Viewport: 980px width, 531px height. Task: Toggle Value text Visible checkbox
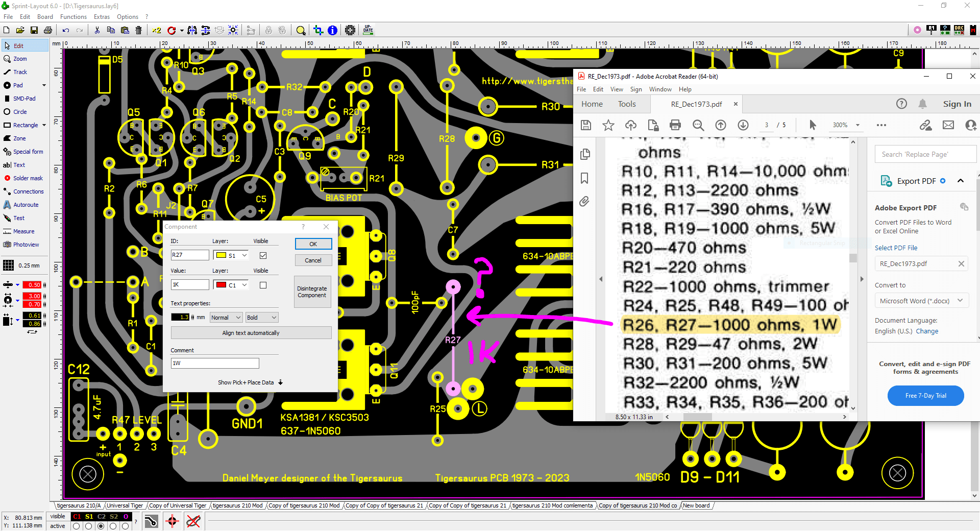click(x=263, y=285)
